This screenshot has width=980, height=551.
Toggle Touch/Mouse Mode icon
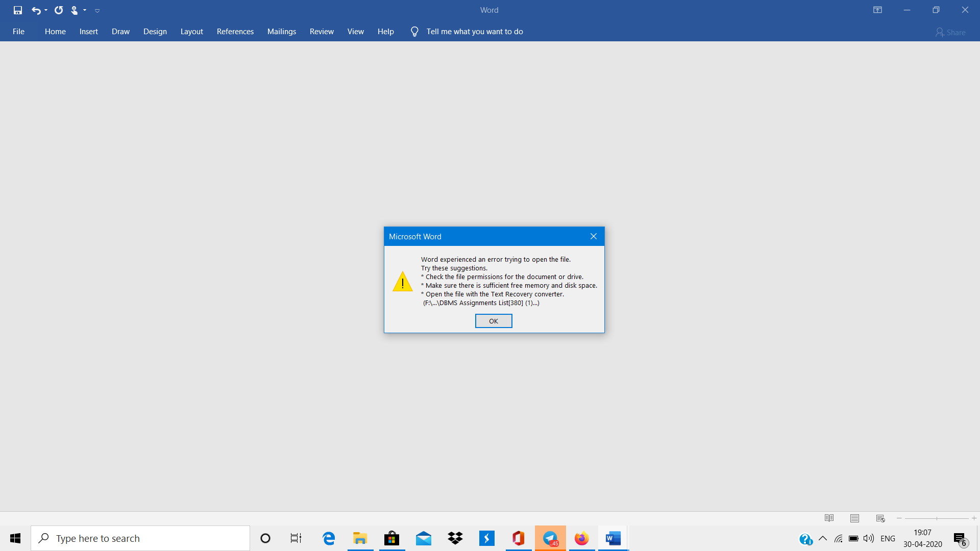tap(75, 10)
